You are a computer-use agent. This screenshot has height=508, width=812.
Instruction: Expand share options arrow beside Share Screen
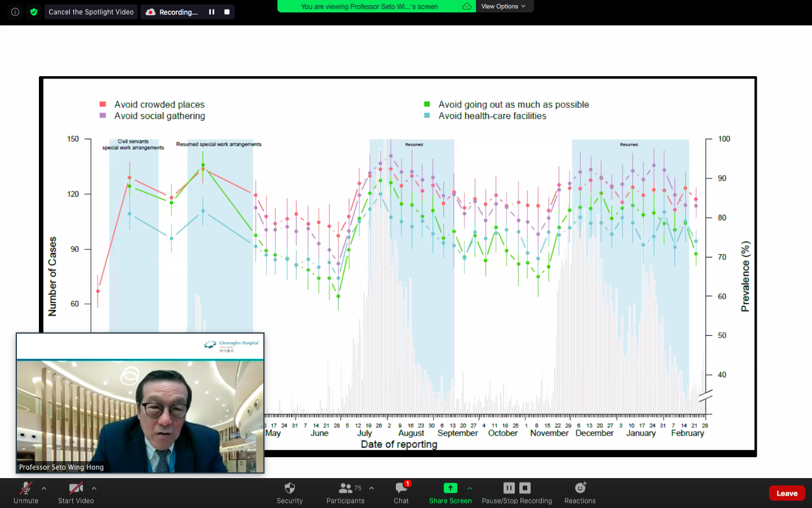click(470, 488)
